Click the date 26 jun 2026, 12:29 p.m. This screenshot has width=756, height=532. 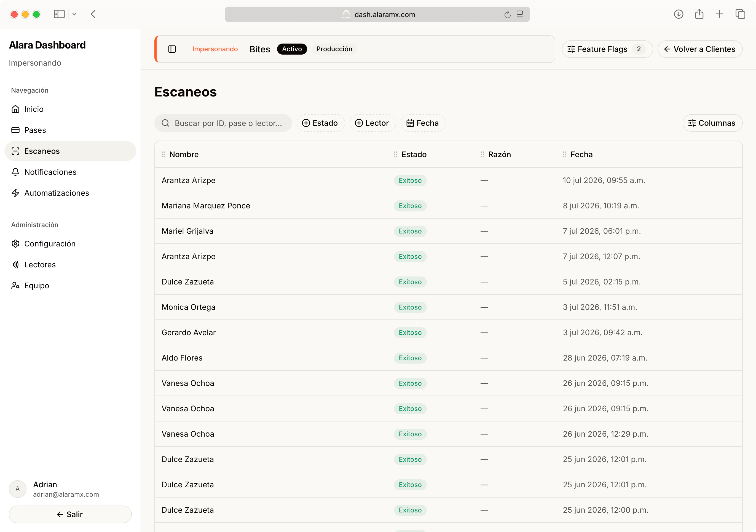click(605, 434)
